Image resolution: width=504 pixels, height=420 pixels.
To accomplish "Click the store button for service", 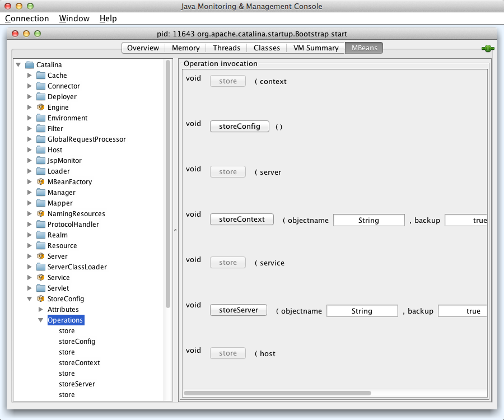I will pyautogui.click(x=228, y=263).
